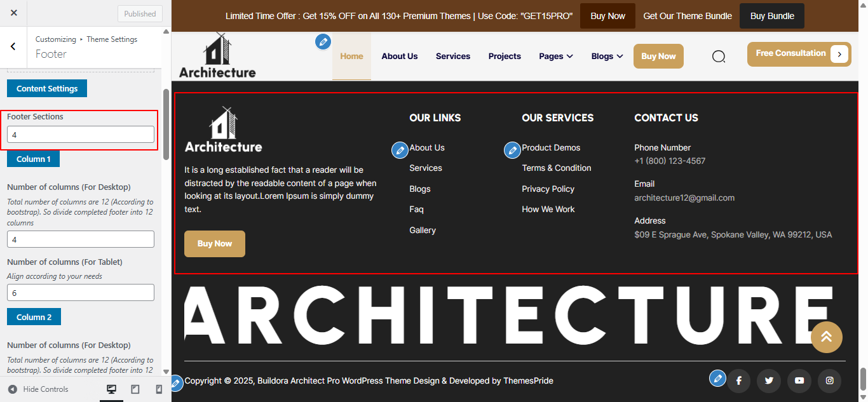
Task: Switch preview to tablet view
Action: click(135, 389)
